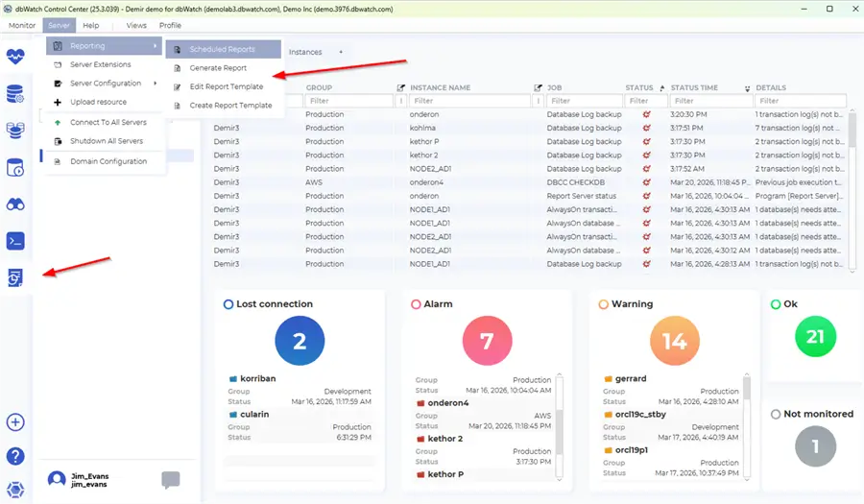Click the edit icon beside JOB column
Image resolution: width=864 pixels, height=504 pixels.
(538, 87)
